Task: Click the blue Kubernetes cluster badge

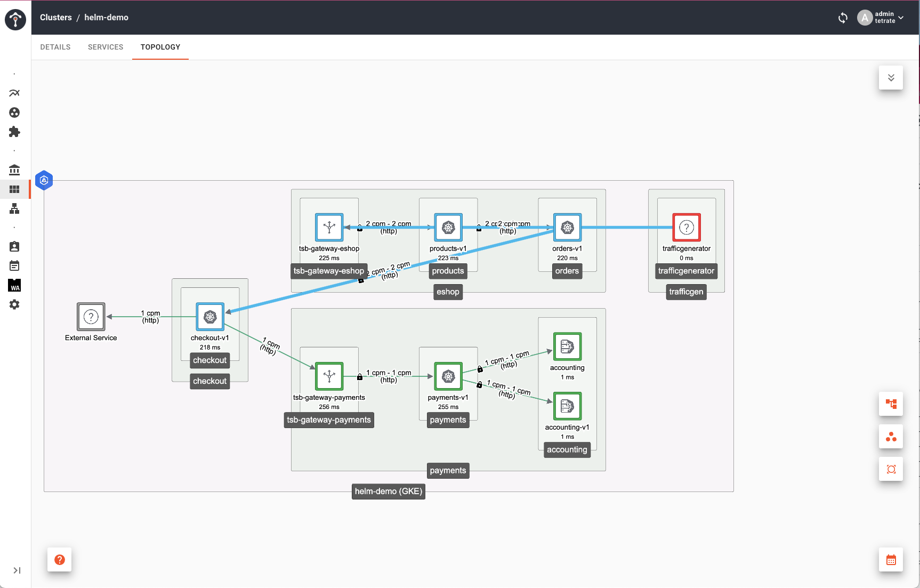Action: click(44, 180)
